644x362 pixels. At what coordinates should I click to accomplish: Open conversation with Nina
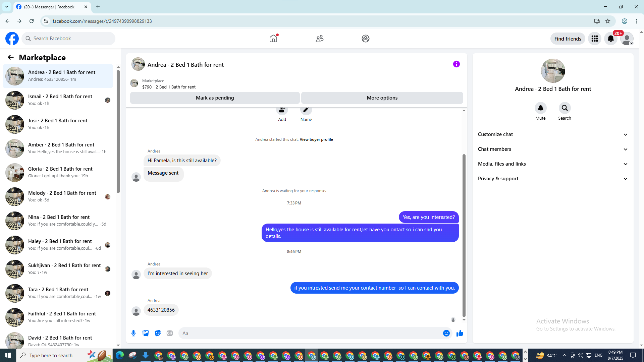coord(58,221)
